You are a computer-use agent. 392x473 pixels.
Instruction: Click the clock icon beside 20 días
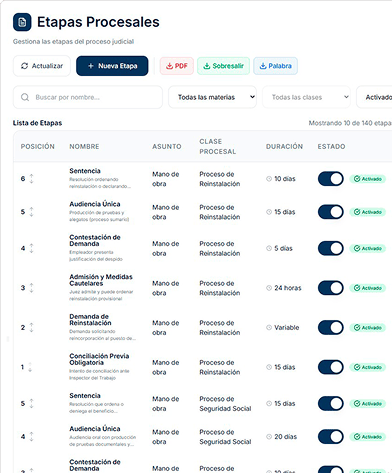click(x=269, y=437)
